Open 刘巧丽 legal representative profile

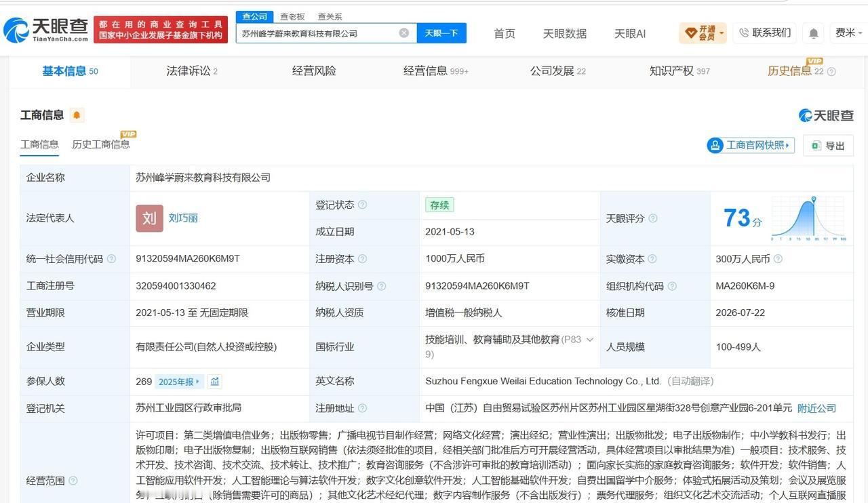183,218
